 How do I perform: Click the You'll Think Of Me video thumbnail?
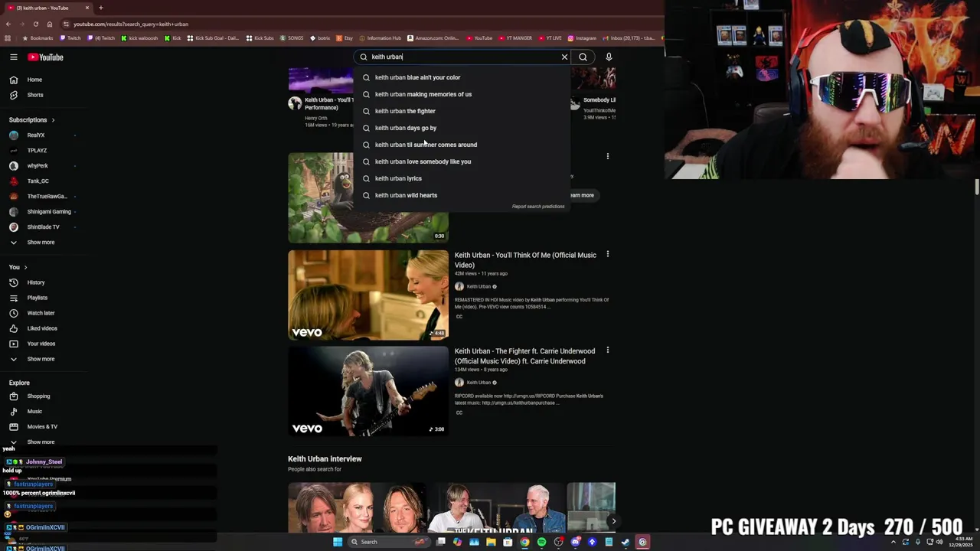(368, 295)
